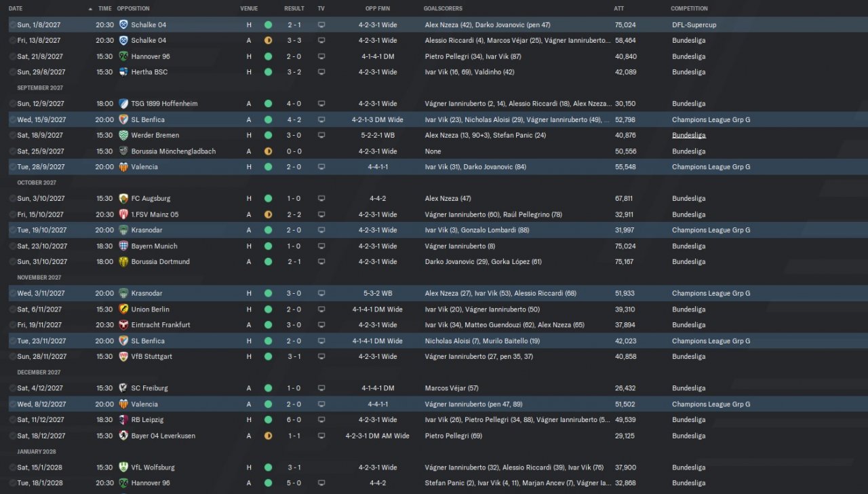
Task: Open the 6 - 0 result against RB Leipzig
Action: pyautogui.click(x=294, y=420)
